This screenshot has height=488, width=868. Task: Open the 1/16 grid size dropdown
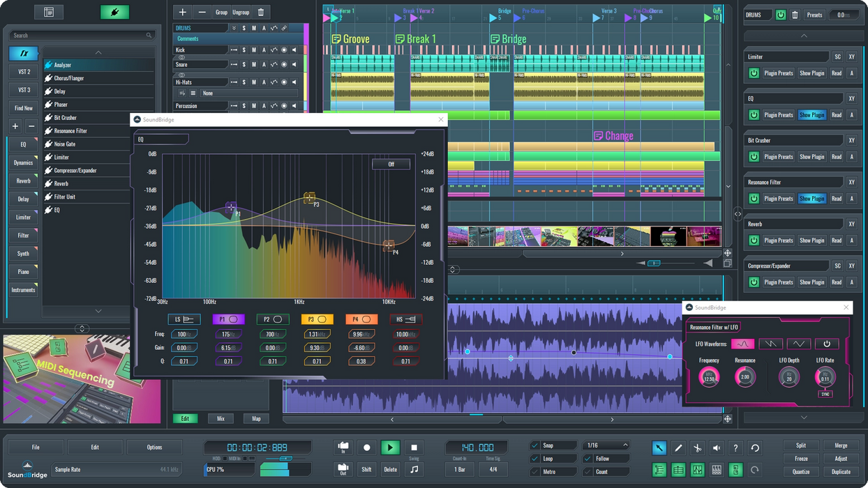606,445
